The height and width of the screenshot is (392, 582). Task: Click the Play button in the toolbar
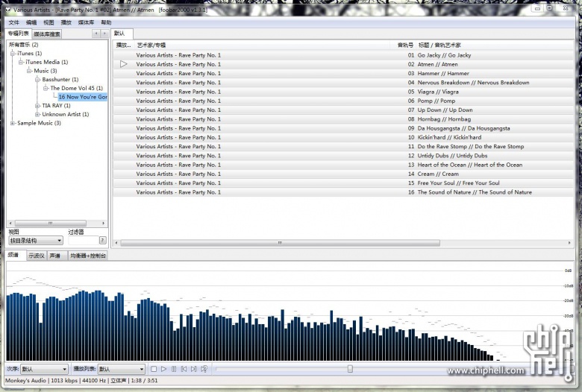click(163, 369)
